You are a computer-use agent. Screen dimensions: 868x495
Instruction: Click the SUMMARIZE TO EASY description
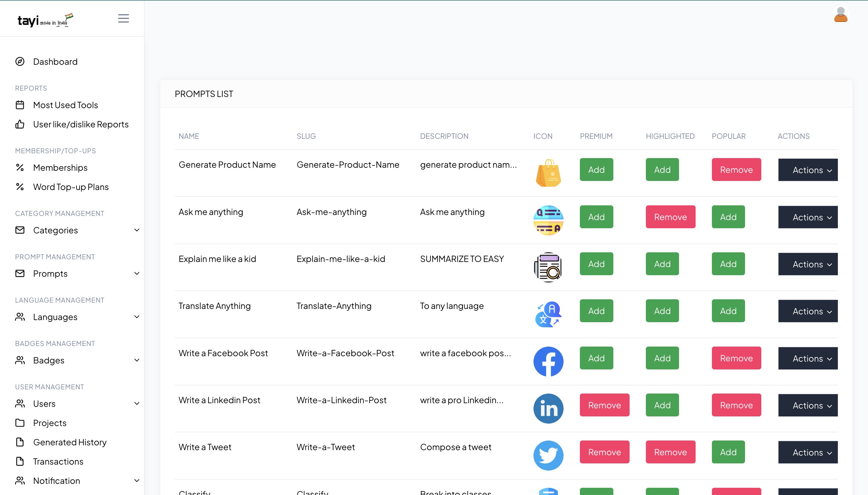pyautogui.click(x=462, y=259)
